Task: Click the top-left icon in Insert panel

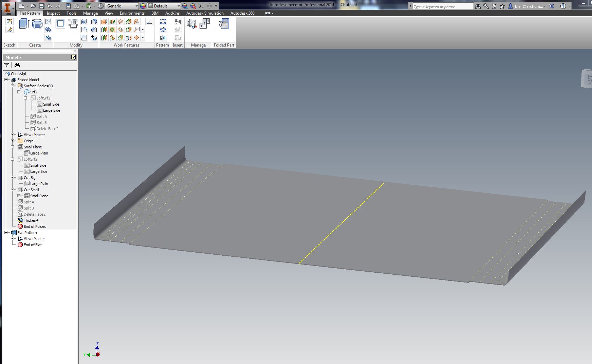Action: coord(178,21)
